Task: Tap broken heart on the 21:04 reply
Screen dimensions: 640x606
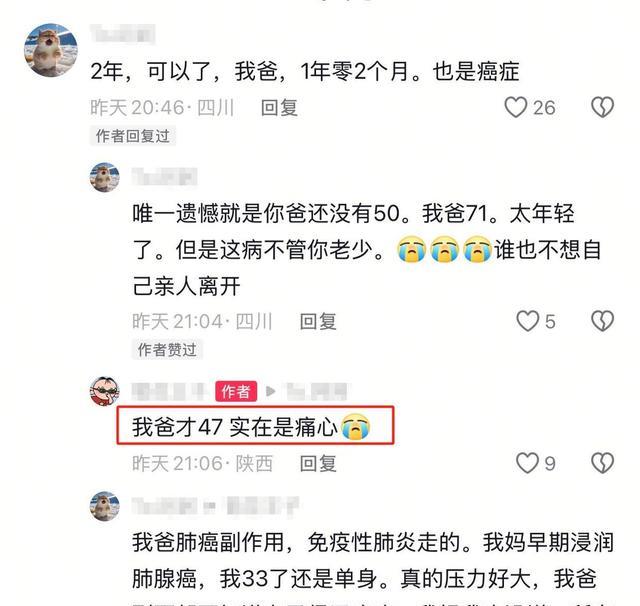Action: tap(602, 321)
